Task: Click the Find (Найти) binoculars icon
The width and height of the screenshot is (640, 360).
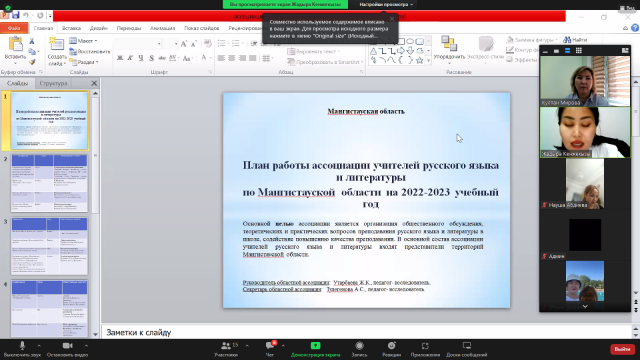Action: [x=567, y=40]
